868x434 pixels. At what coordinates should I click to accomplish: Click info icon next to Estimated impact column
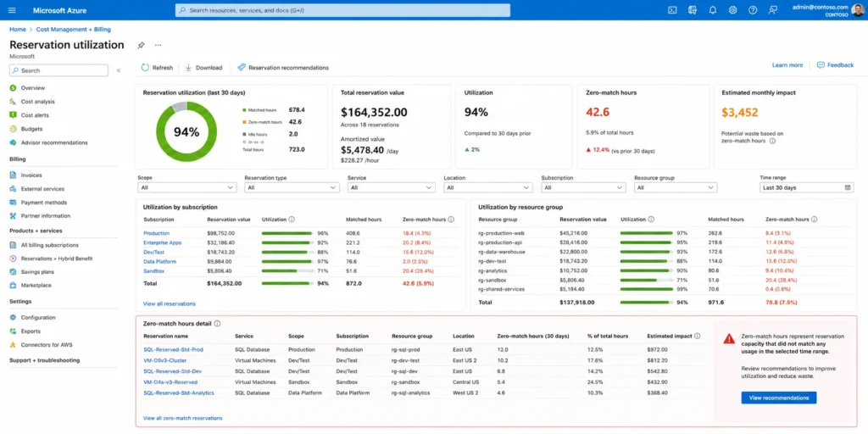coord(697,336)
